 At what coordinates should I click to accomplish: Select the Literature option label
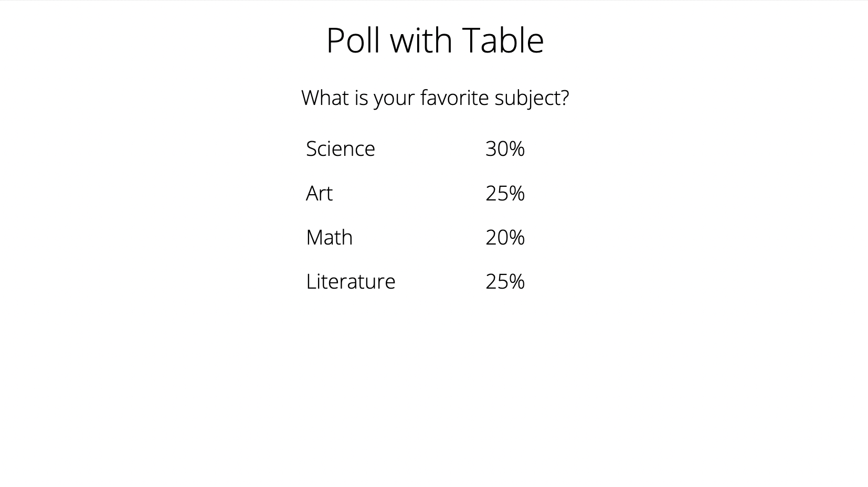click(351, 282)
